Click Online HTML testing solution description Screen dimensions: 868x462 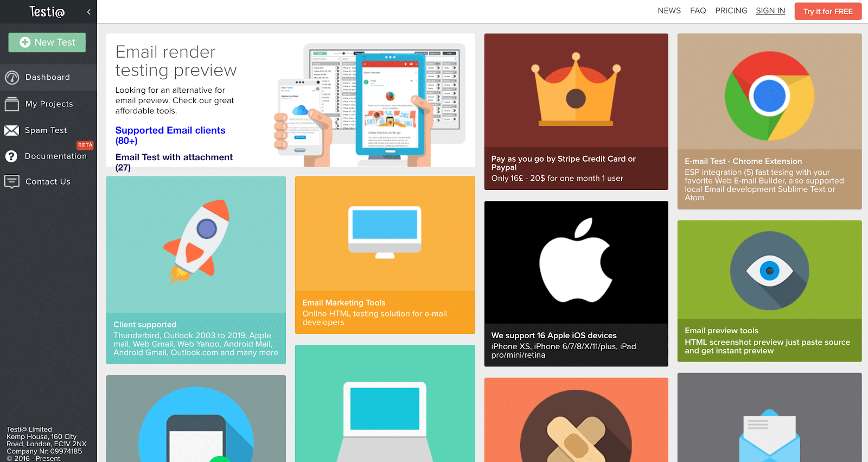coord(375,318)
